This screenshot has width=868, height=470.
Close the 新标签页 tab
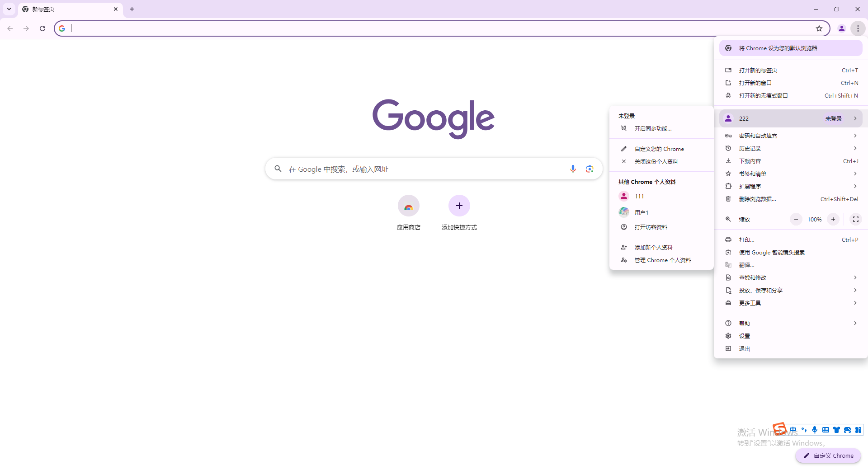(116, 9)
